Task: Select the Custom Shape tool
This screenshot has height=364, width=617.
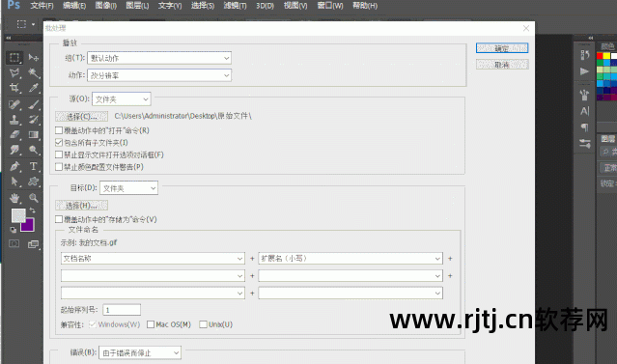Action: pos(34,182)
